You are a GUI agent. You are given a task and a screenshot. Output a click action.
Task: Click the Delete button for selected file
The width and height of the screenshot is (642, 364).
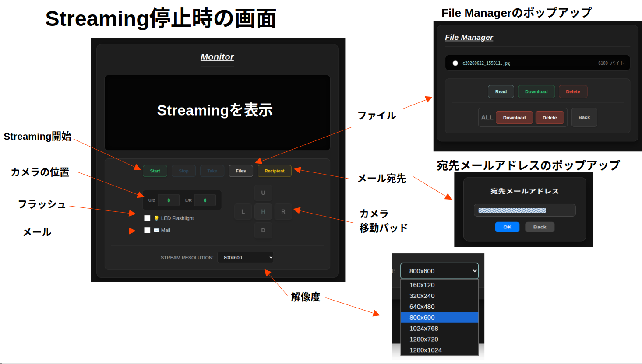tap(573, 91)
